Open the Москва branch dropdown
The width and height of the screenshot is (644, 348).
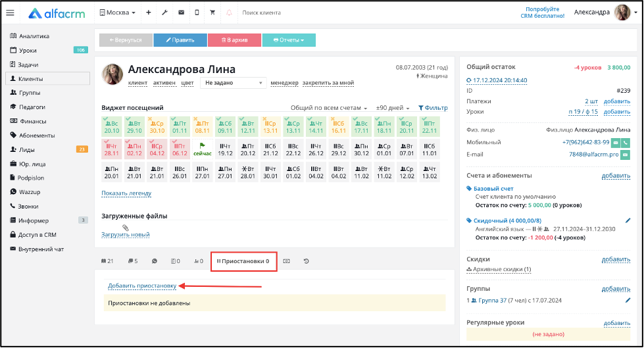pyautogui.click(x=118, y=12)
